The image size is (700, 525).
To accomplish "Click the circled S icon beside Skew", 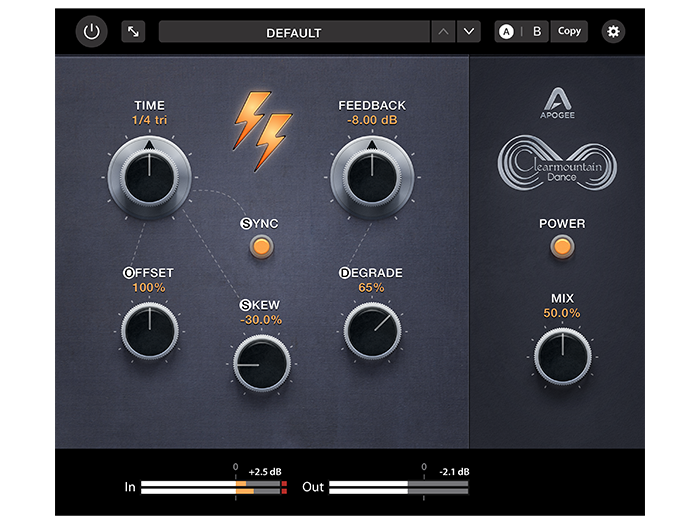I will coord(245,305).
